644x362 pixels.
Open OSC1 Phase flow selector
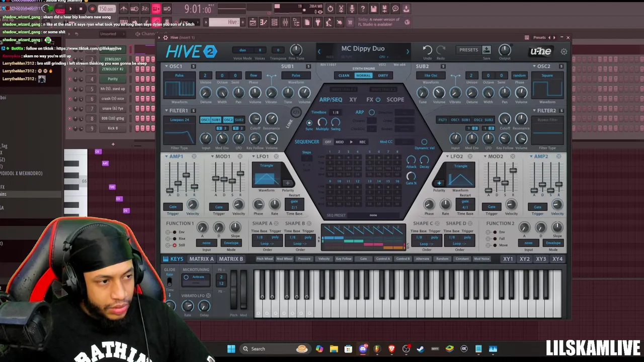coord(254,75)
